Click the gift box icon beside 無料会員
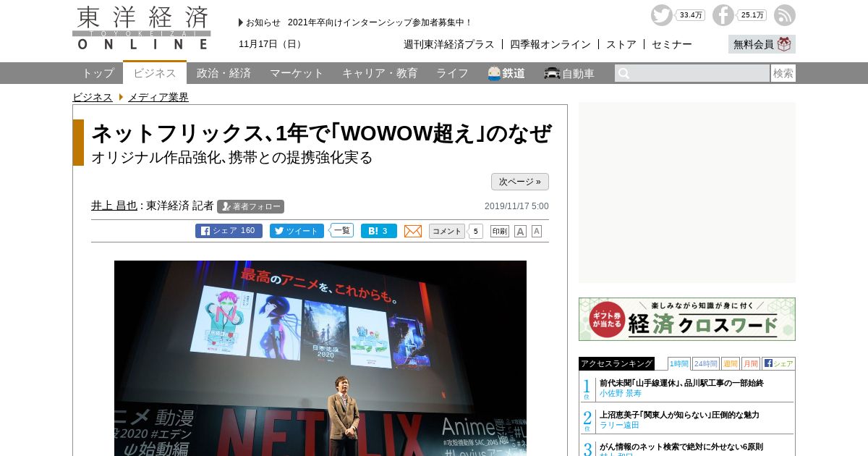 pos(784,44)
